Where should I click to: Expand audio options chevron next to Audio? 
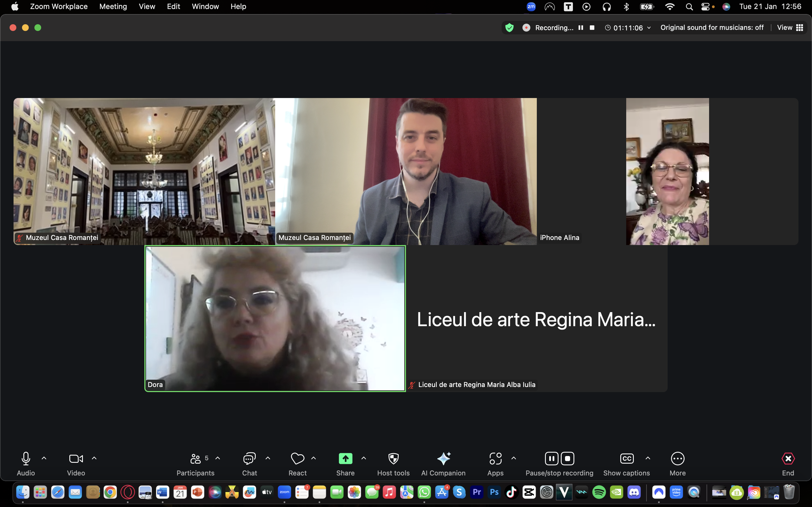[44, 458]
